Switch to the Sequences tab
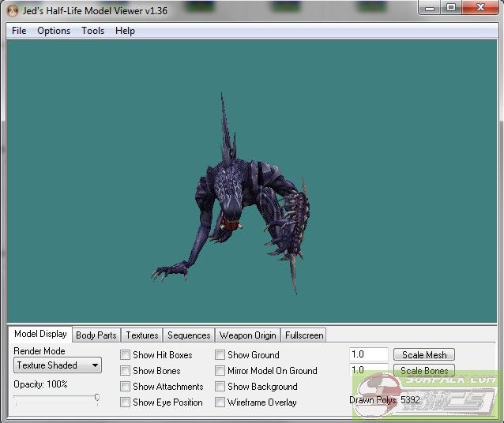 pos(189,335)
